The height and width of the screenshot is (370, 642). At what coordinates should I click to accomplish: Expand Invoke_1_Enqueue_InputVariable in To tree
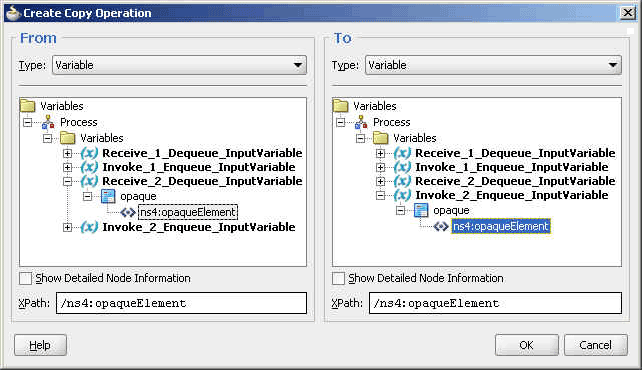[x=380, y=167]
